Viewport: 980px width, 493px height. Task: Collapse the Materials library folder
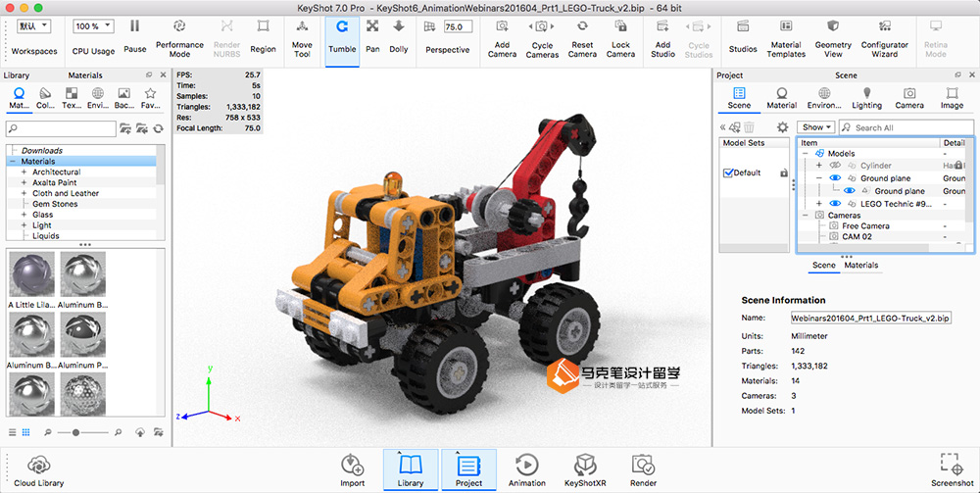click(x=12, y=161)
